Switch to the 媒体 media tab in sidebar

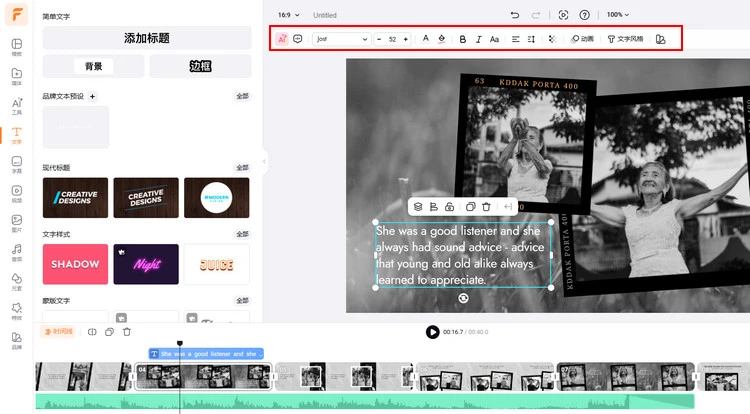point(17,76)
